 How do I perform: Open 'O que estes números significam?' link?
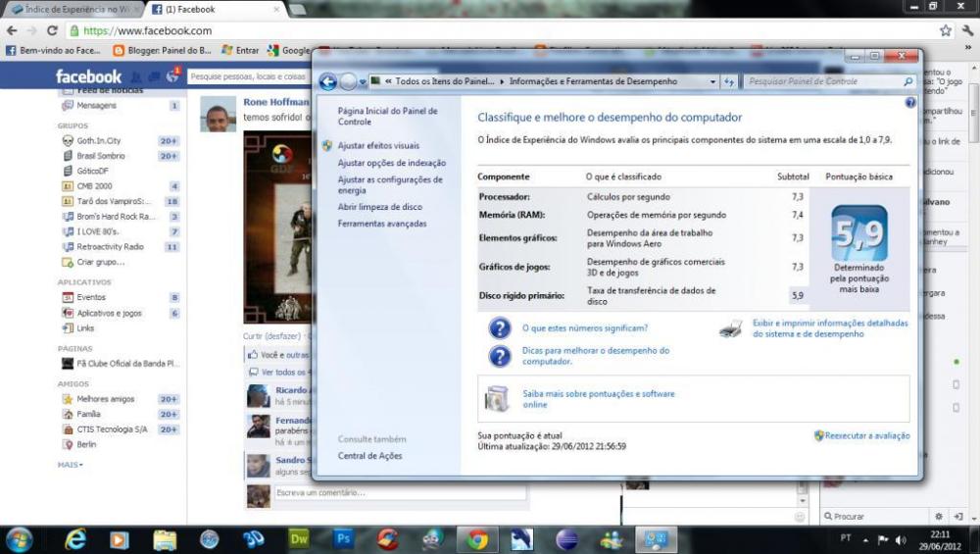coord(585,328)
